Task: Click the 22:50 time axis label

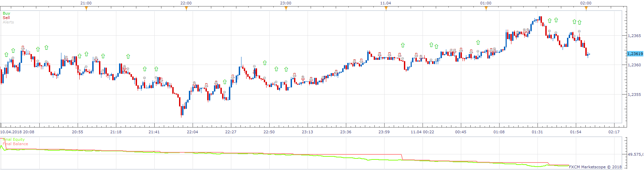Action: pos(269,132)
